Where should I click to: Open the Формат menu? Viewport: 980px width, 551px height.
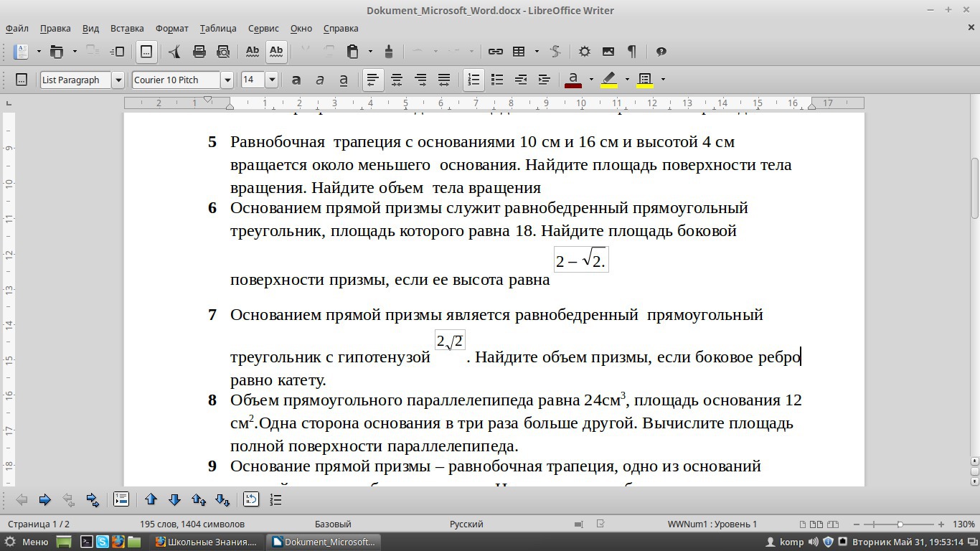pos(171,29)
